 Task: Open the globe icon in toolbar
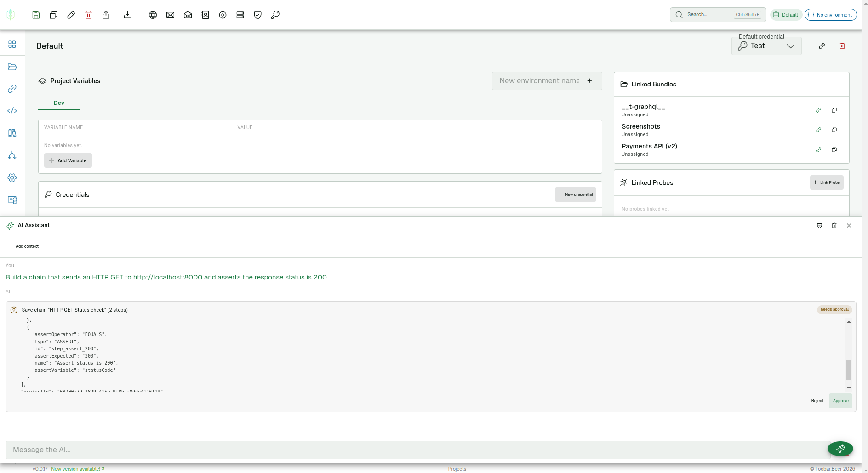coord(153,15)
